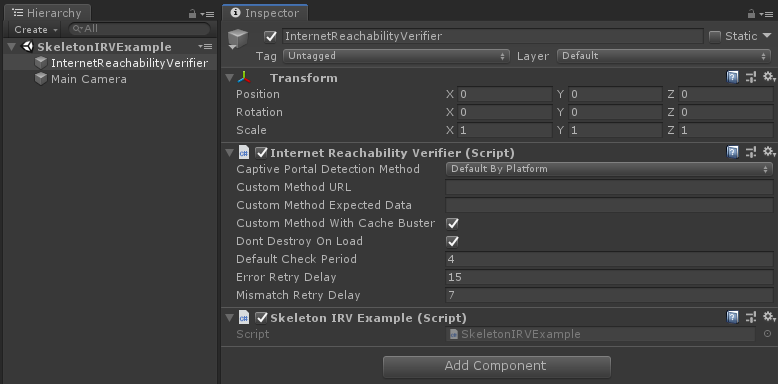778x384 pixels.
Task: Click the Unity logo next to SkeletonIRVExample
Action: tap(28, 47)
